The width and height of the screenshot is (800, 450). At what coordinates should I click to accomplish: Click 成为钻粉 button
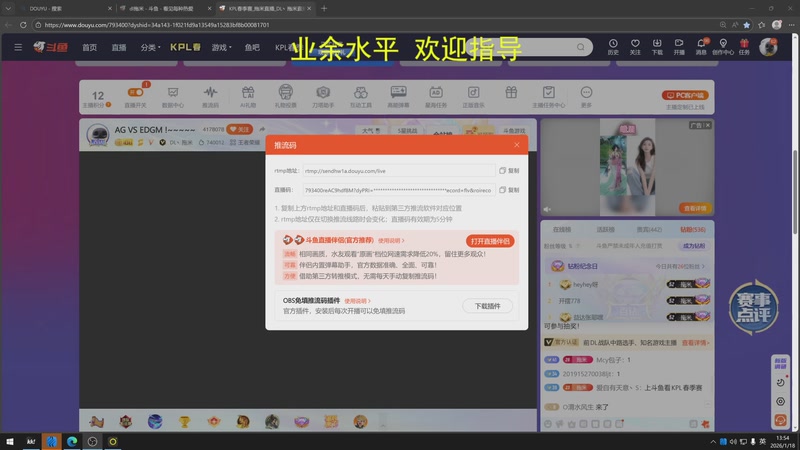pyautogui.click(x=693, y=246)
